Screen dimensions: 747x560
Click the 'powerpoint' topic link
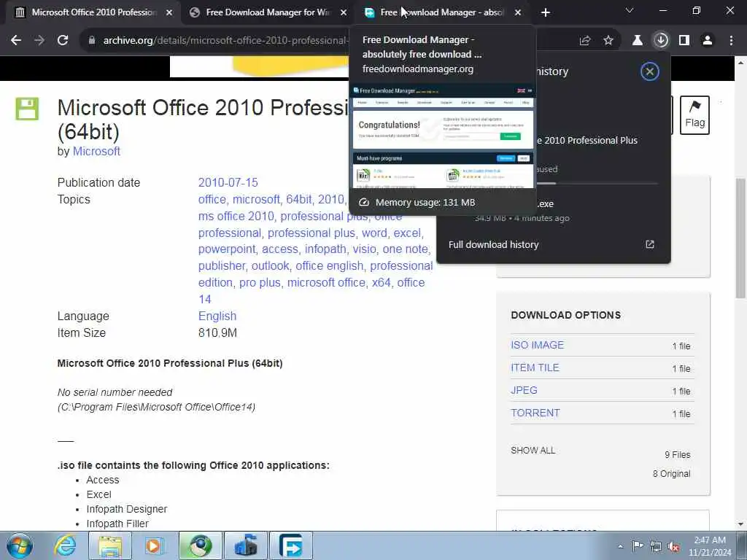(226, 249)
